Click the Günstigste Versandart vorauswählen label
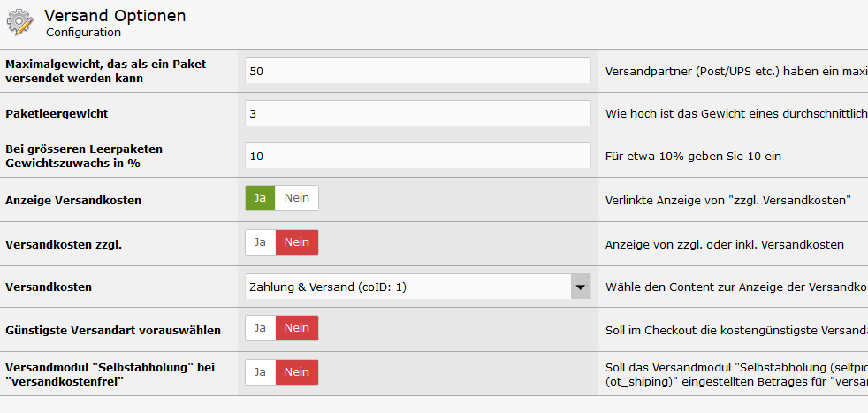 point(113,330)
